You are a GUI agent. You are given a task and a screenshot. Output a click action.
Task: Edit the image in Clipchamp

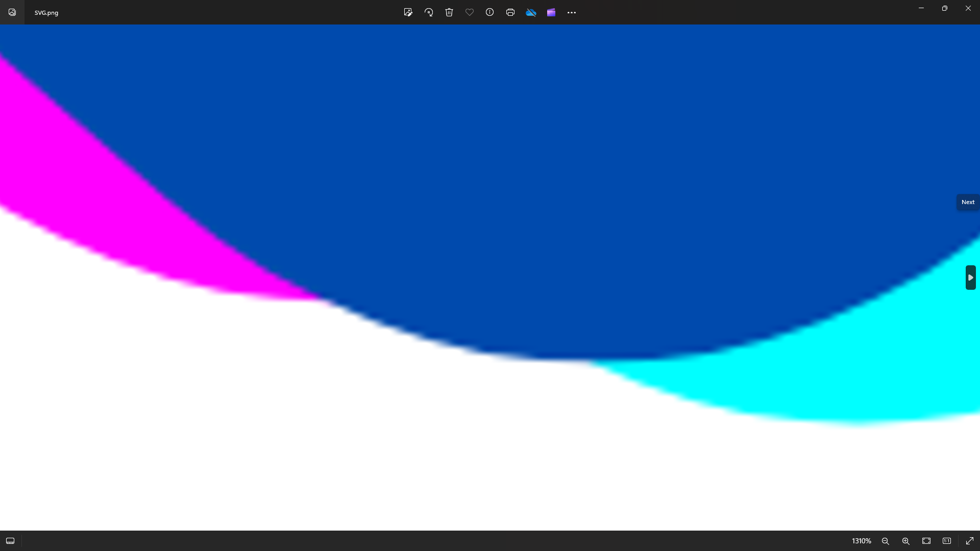(551, 12)
